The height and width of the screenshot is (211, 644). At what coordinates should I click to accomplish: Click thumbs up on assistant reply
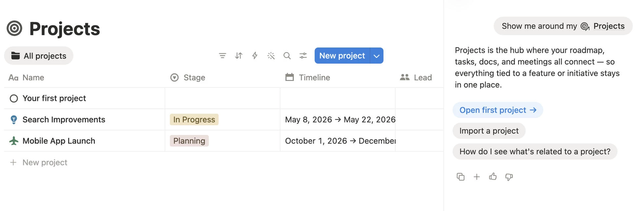tap(493, 177)
